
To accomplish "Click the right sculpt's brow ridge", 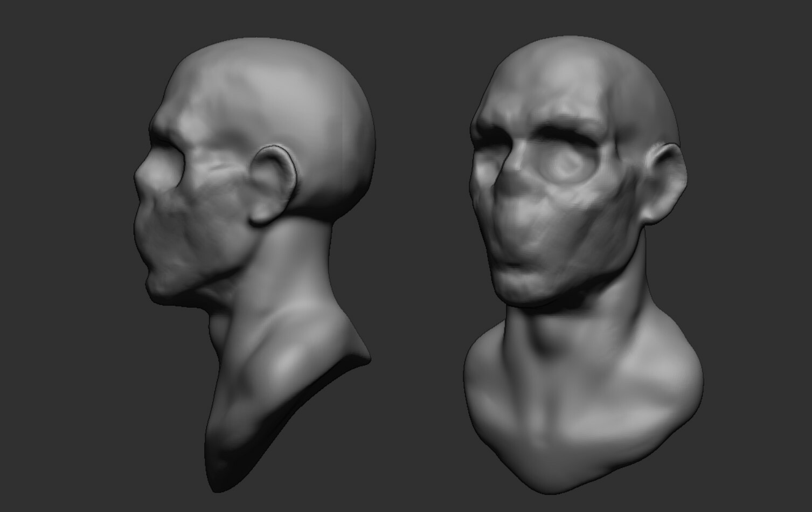I will click(544, 116).
